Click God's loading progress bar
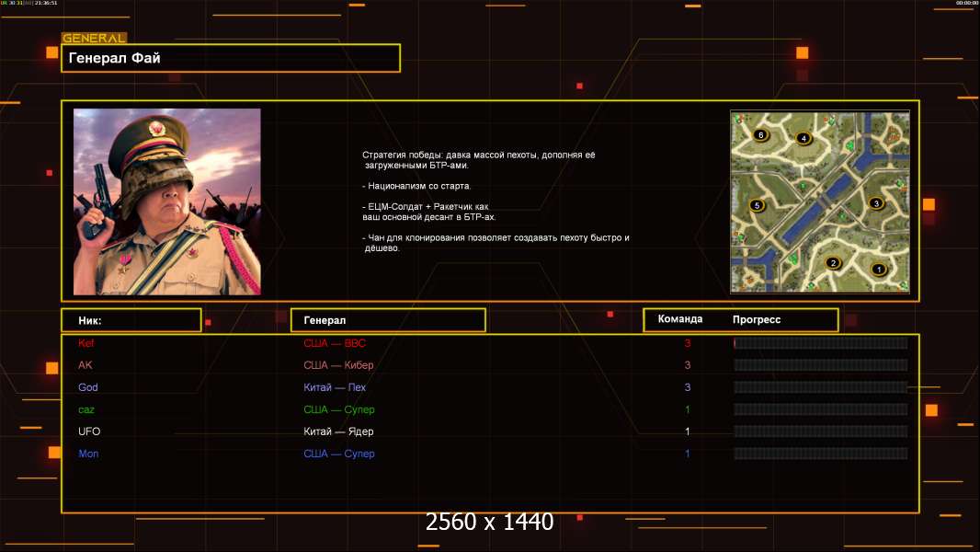 click(x=821, y=387)
